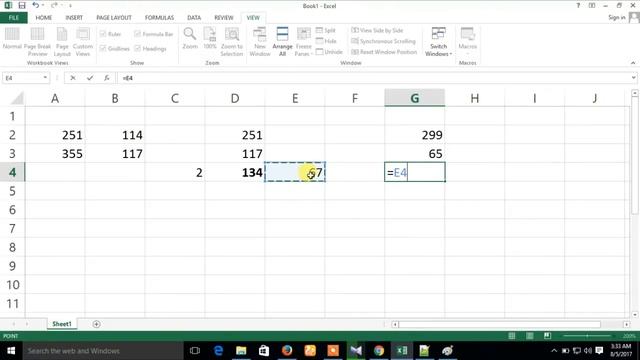Screen dimensions: 640x360
Task: Click the Redo arrow icon
Action: (x=54, y=5)
